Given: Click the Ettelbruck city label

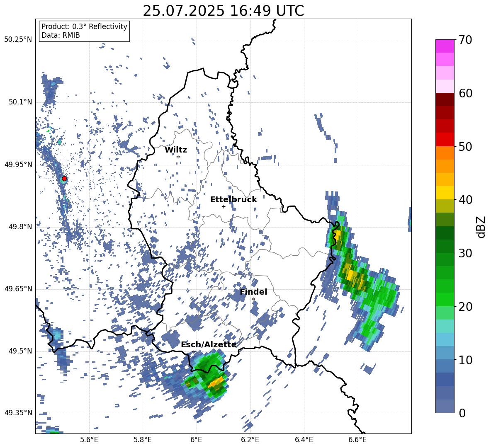Looking at the screenshot, I should tap(233, 200).
